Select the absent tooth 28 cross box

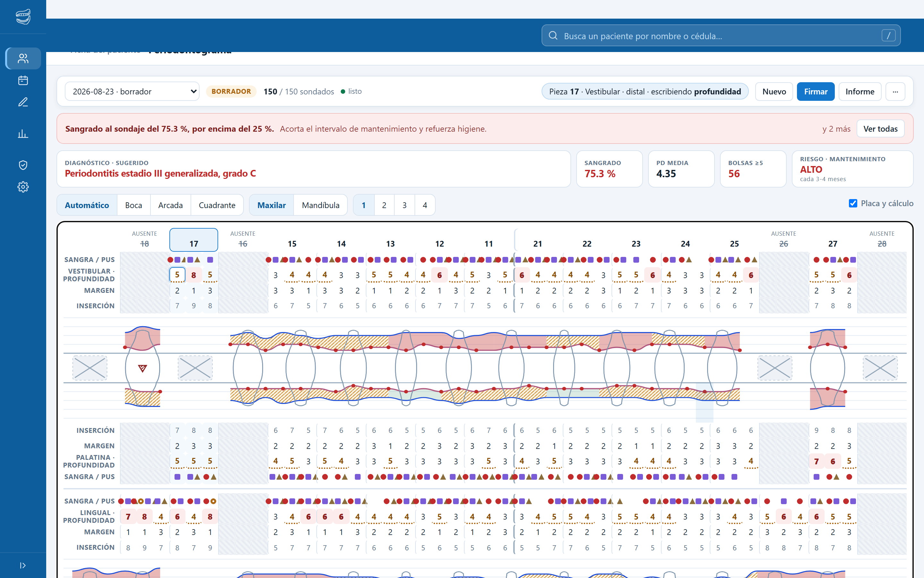(880, 368)
